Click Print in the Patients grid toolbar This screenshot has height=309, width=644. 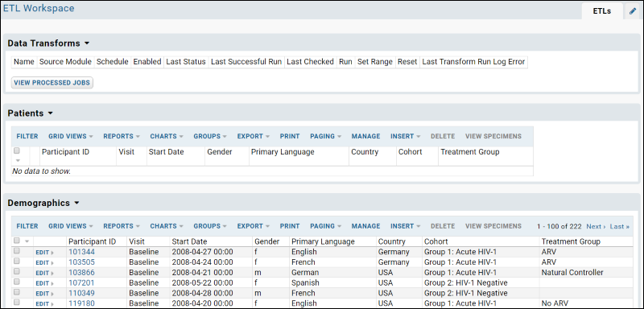click(290, 136)
